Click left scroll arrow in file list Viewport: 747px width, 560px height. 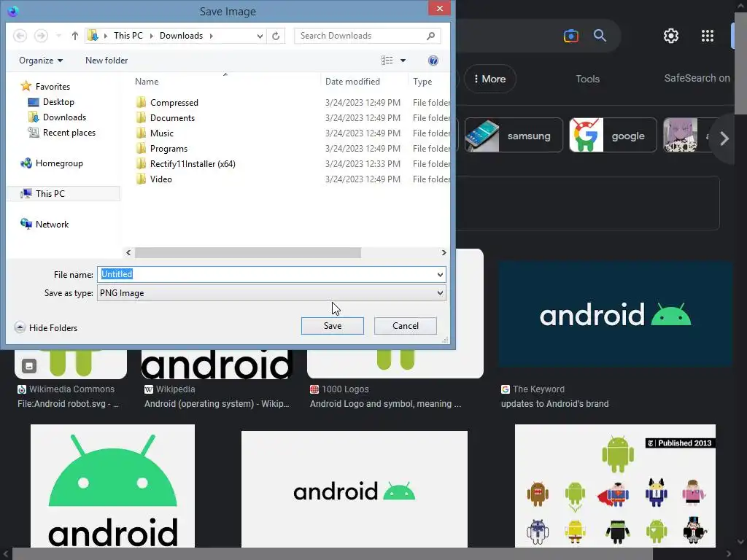[x=128, y=252]
